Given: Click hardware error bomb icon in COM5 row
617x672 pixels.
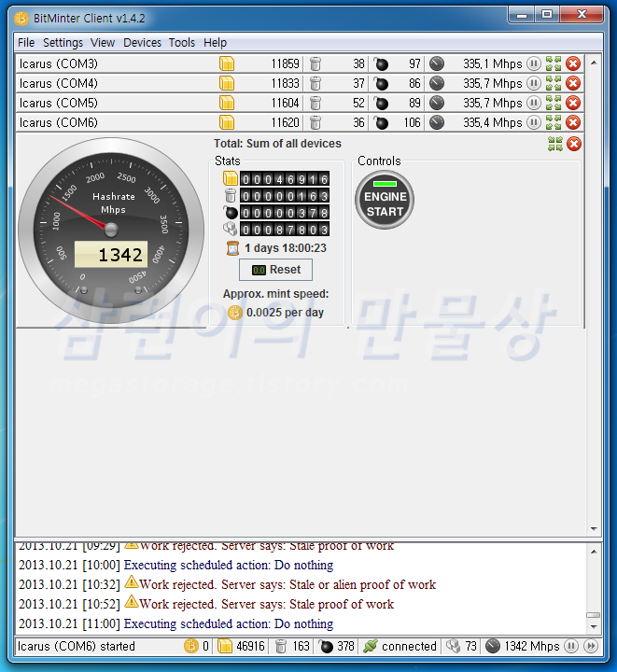Looking at the screenshot, I should 381,103.
